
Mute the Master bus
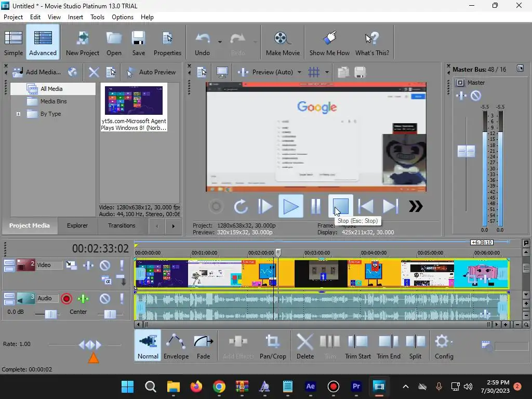[476, 96]
